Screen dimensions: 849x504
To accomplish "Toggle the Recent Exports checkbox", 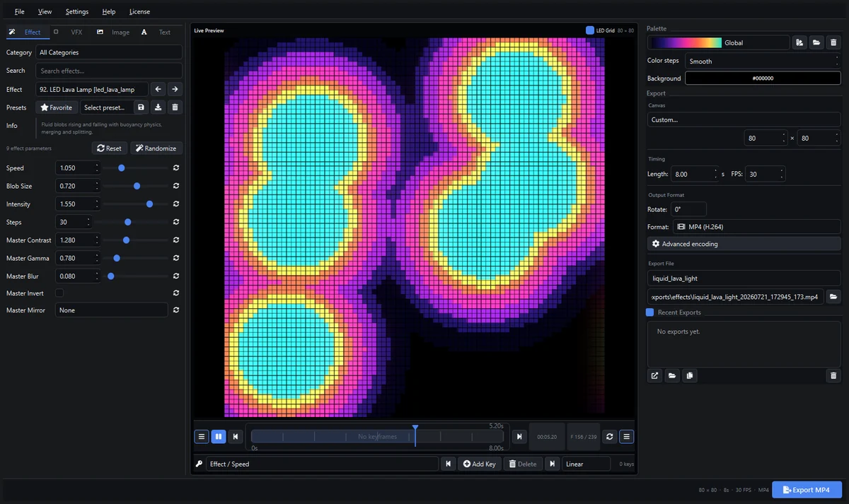I will tap(650, 312).
